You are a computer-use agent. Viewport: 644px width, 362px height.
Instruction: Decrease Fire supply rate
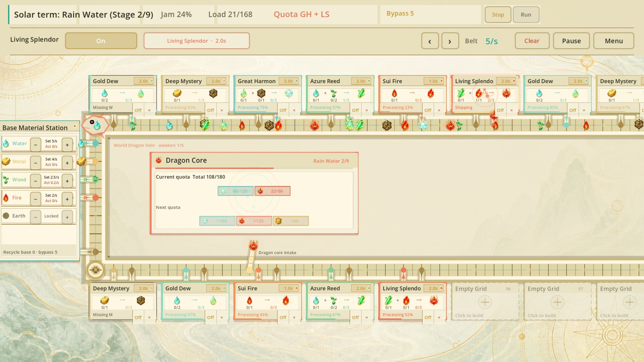36,199
